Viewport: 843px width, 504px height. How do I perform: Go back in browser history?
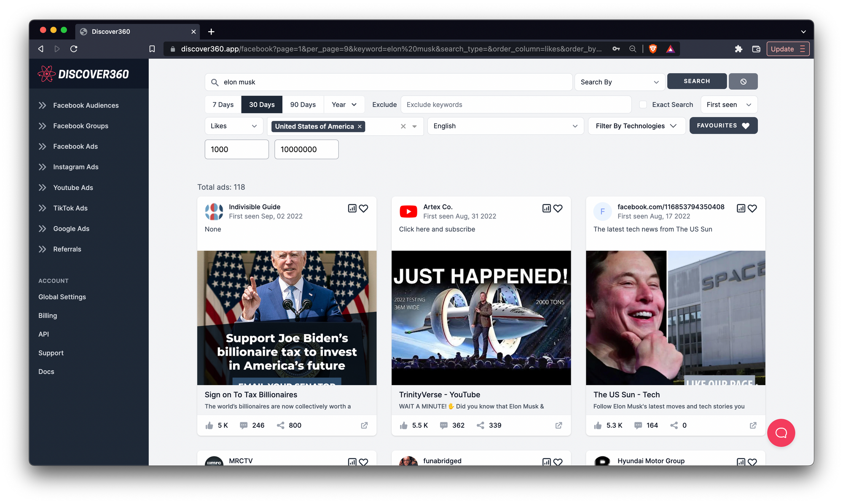(x=41, y=49)
